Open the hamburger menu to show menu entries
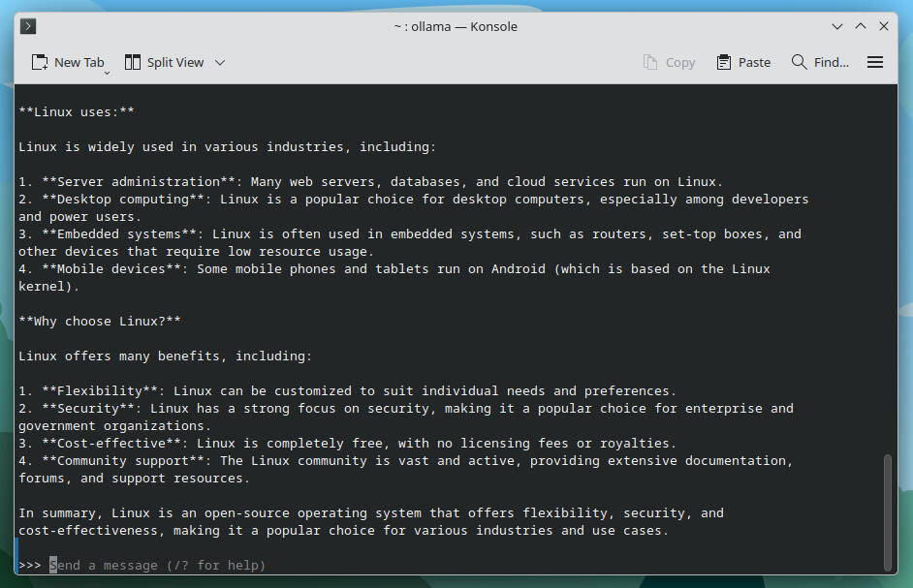Screen dimensions: 913x588 (x=875, y=61)
